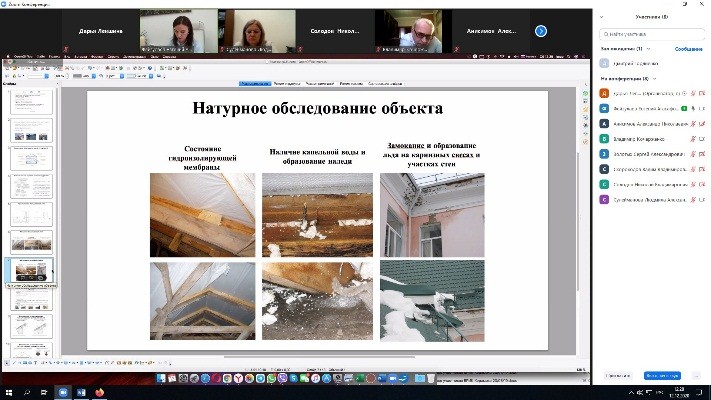Switch to Сортировщик слайдов tab
Viewport: 711px width, 400px height.
(x=385, y=84)
